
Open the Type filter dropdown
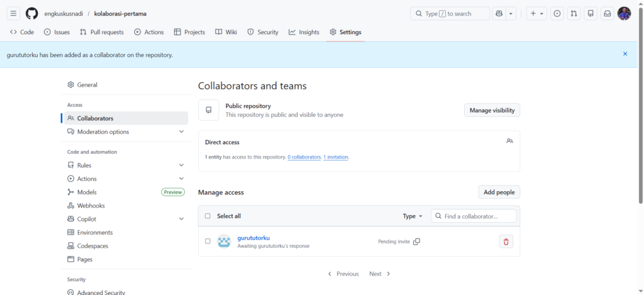(413, 216)
